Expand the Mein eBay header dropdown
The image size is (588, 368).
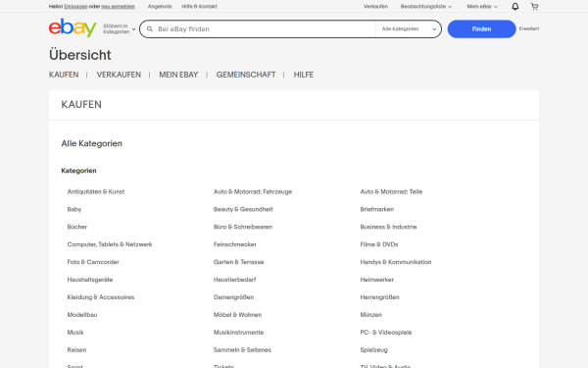(482, 7)
